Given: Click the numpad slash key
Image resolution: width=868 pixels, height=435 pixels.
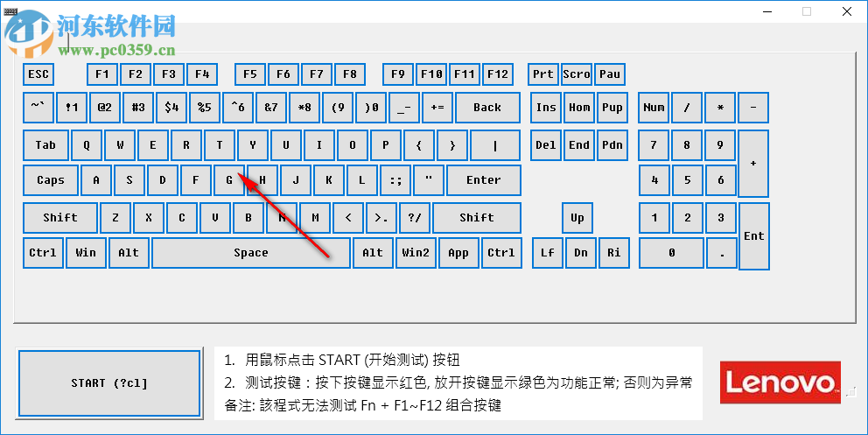Looking at the screenshot, I should (x=687, y=108).
